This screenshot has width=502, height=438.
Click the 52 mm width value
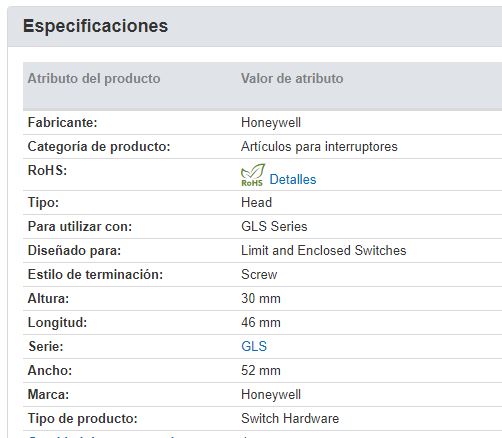pos(261,370)
